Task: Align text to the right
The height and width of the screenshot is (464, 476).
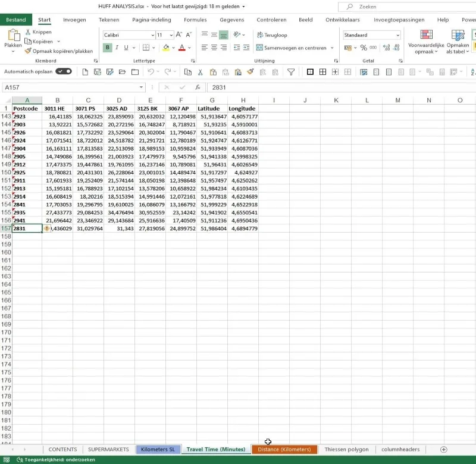Action: (224, 48)
